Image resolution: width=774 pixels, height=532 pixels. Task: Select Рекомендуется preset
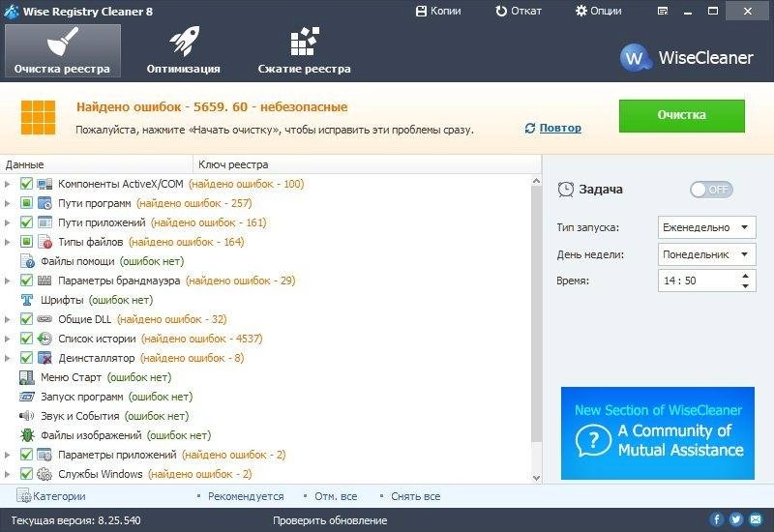coord(246,496)
